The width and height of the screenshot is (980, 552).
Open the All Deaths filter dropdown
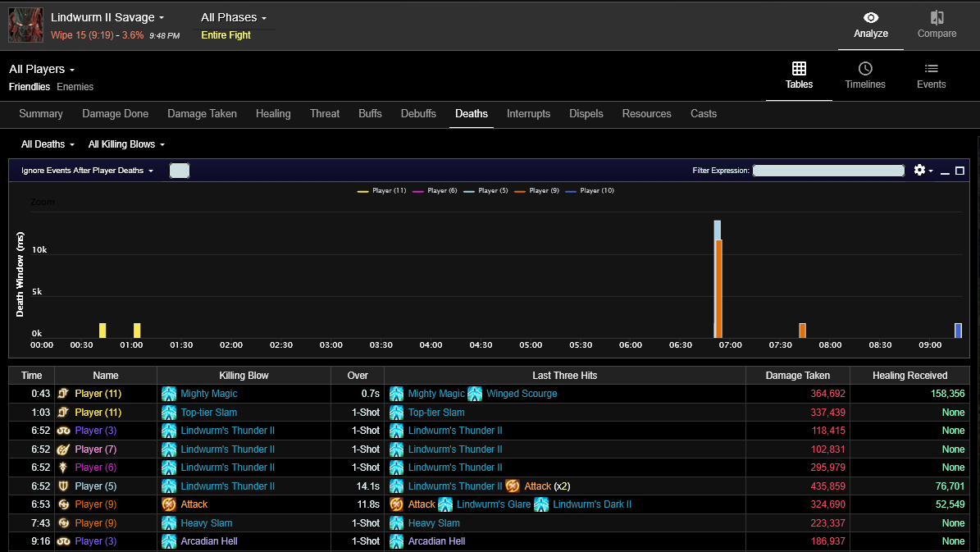click(48, 144)
